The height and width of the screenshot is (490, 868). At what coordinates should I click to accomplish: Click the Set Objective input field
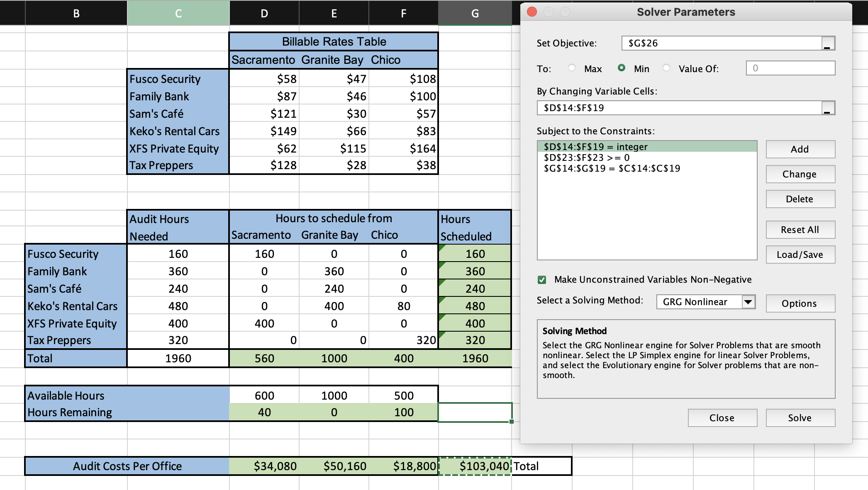[x=721, y=43]
